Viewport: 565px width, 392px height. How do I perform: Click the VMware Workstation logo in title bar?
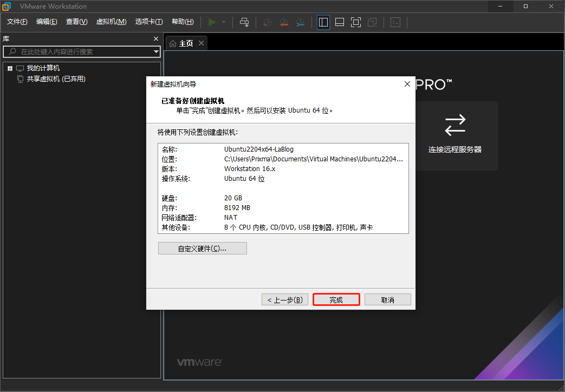[7, 6]
